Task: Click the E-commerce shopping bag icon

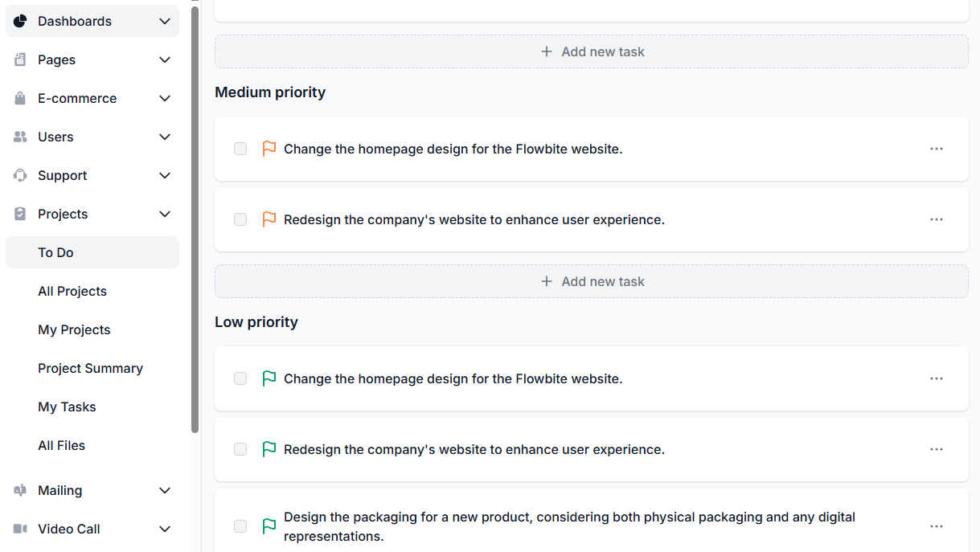Action: (x=20, y=98)
